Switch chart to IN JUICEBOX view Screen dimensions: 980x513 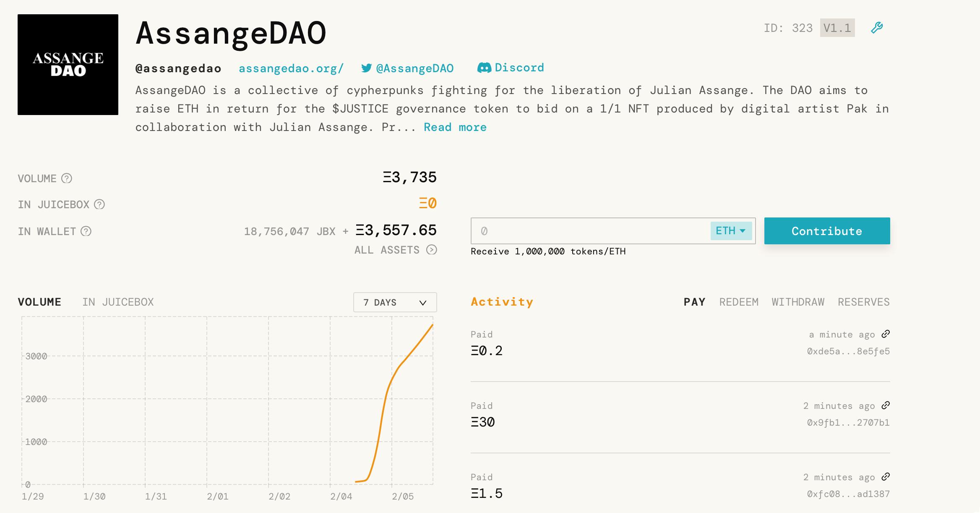118,302
